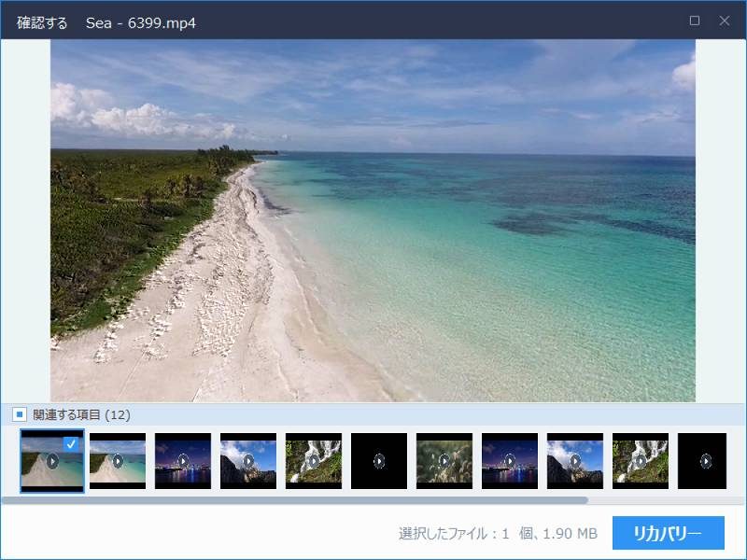Click the 確認する title text

[42, 21]
